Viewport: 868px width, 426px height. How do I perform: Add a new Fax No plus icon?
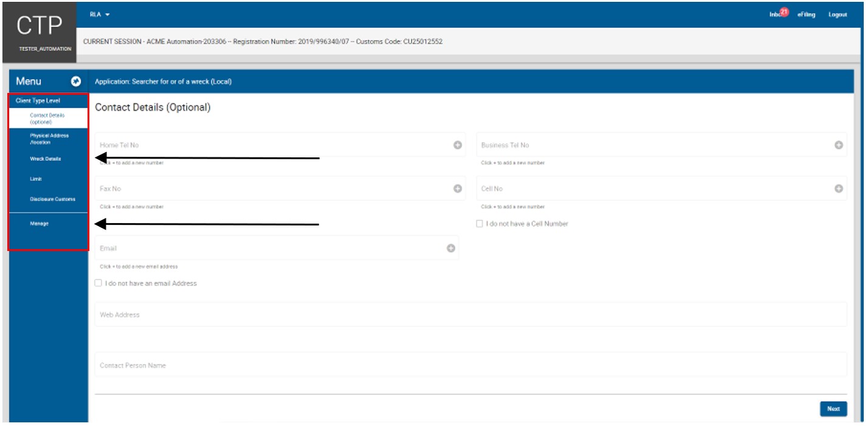(x=458, y=189)
